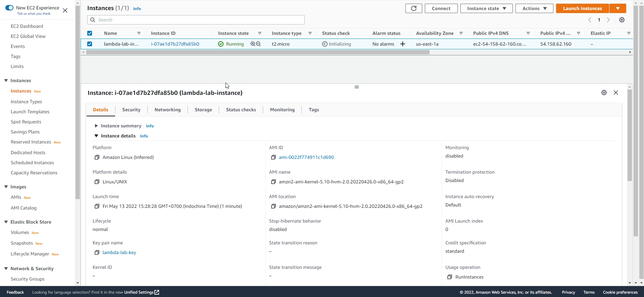
Task: Toggle the New EC2 Experience switch
Action: 9,8
